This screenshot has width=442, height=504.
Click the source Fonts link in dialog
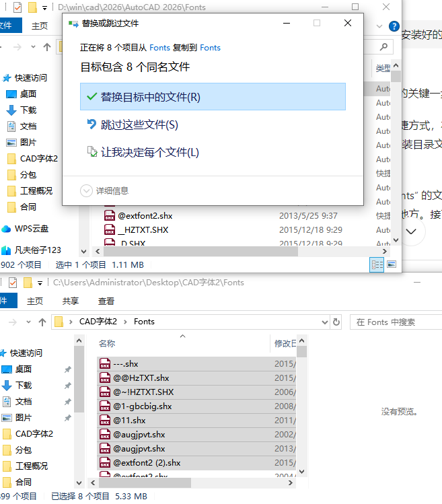pos(159,48)
